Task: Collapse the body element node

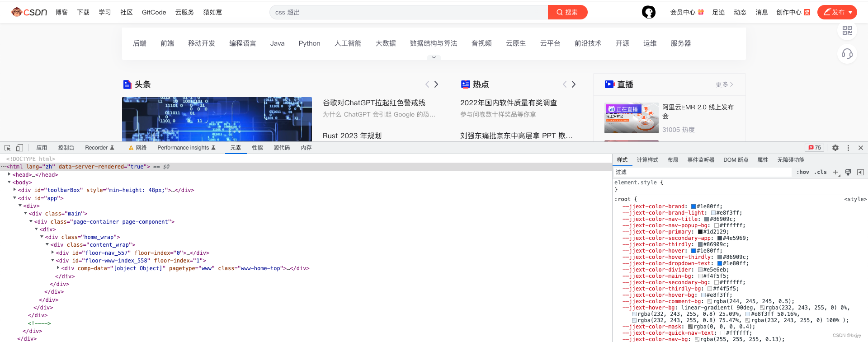Action: click(x=9, y=182)
